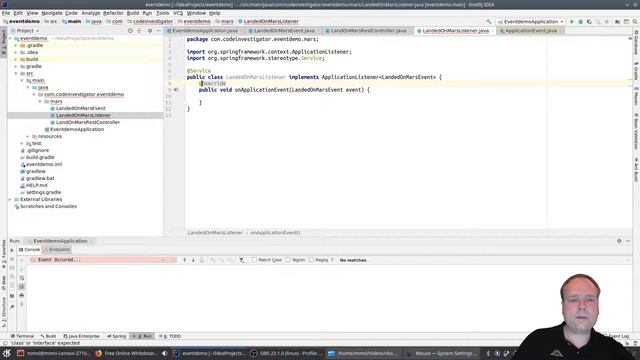Image resolution: width=640 pixels, height=360 pixels.
Task: Open the Spring tool window
Action: (x=116, y=336)
